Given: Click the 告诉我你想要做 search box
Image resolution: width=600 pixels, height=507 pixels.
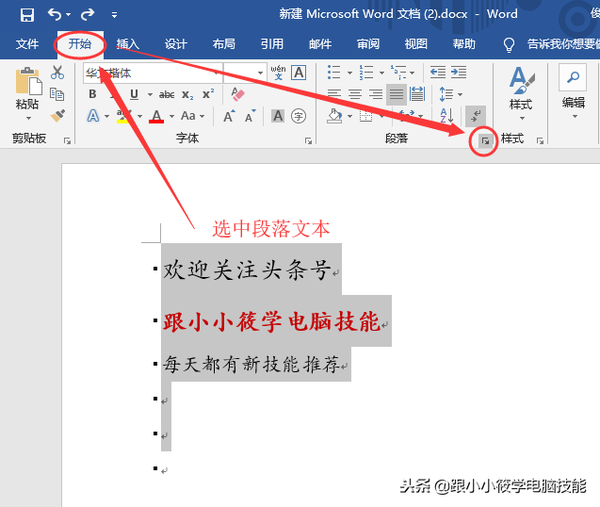Looking at the screenshot, I should [563, 44].
